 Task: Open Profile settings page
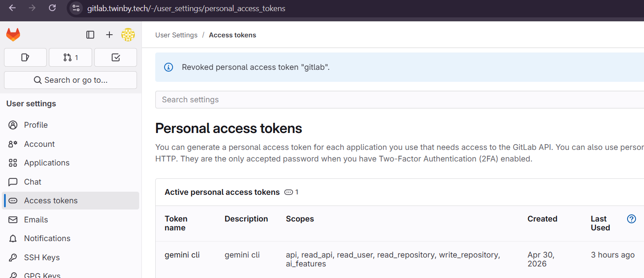(x=71, y=125)
